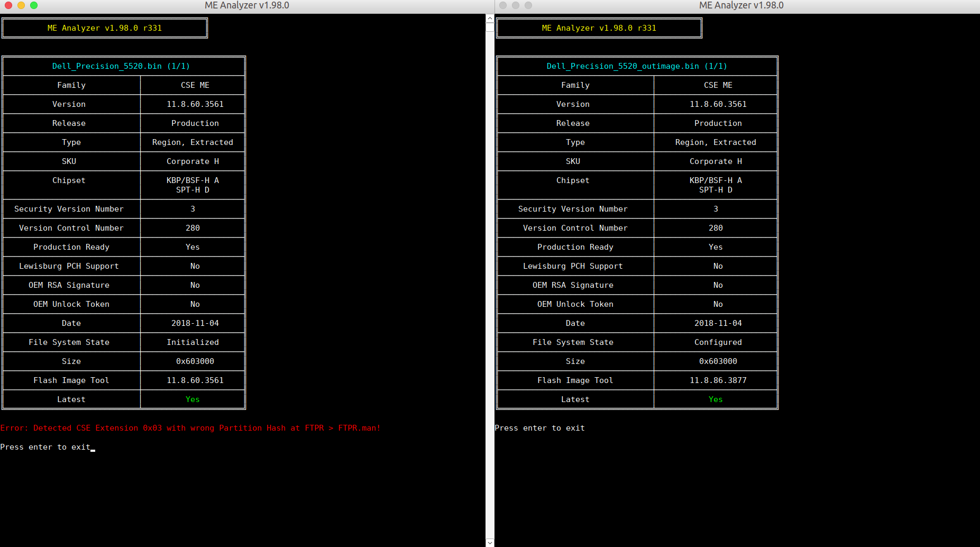Click the left terminal scrollbar up arrow

[x=490, y=19]
